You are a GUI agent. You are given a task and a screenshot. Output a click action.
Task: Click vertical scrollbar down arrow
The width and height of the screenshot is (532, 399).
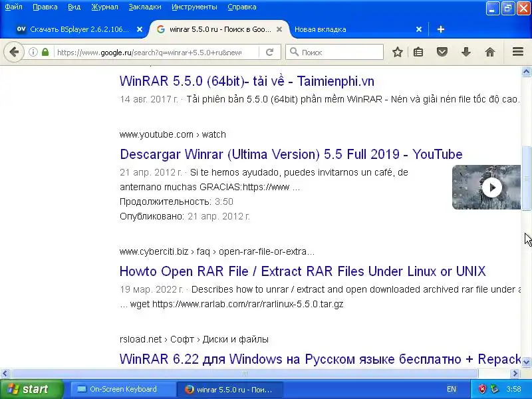coord(526,362)
